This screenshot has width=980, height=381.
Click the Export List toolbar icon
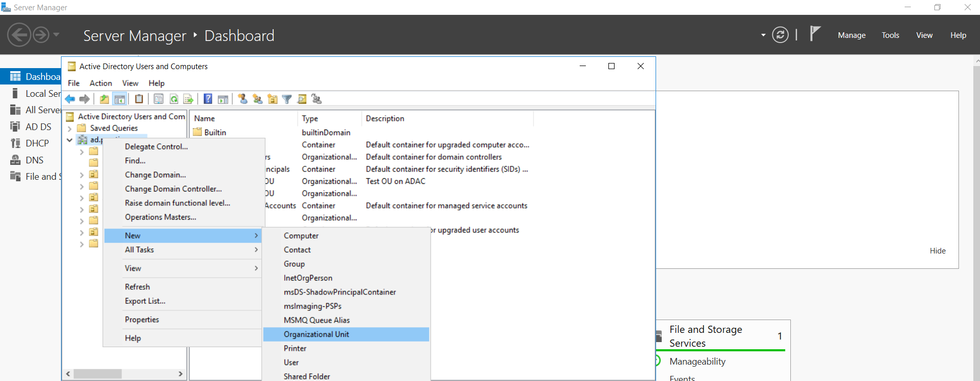click(188, 99)
